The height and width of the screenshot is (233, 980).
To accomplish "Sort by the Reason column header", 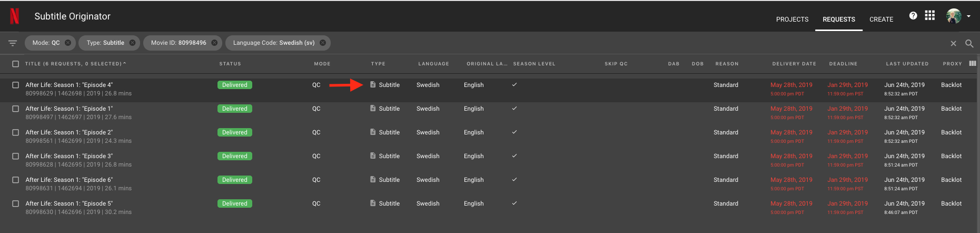I will pyautogui.click(x=727, y=64).
